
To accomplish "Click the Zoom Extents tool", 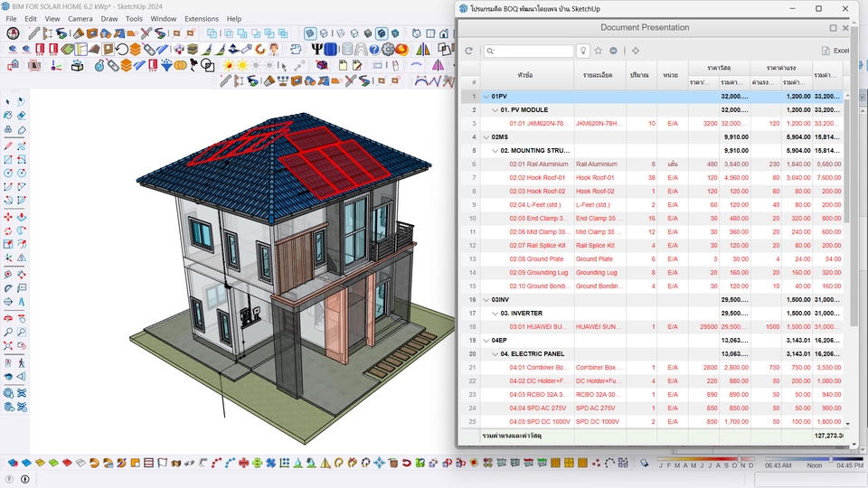I will 8,346.
